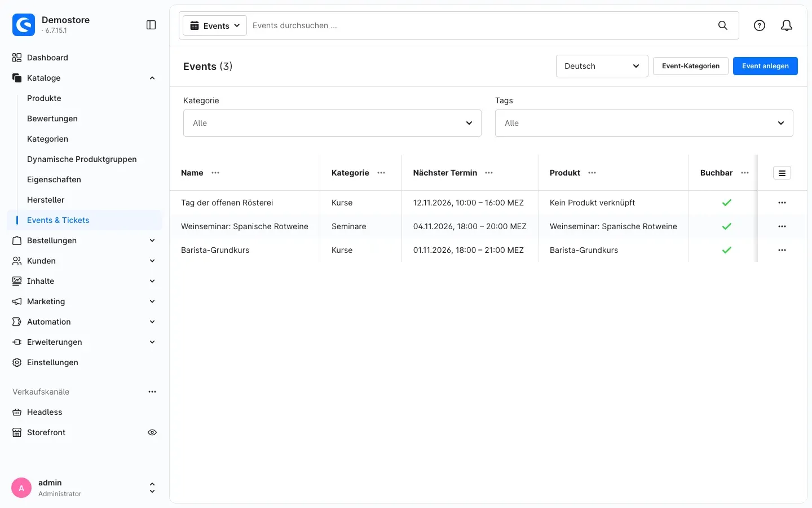The height and width of the screenshot is (508, 812).
Task: Toggle Storefront visibility eye icon
Action: 152,432
